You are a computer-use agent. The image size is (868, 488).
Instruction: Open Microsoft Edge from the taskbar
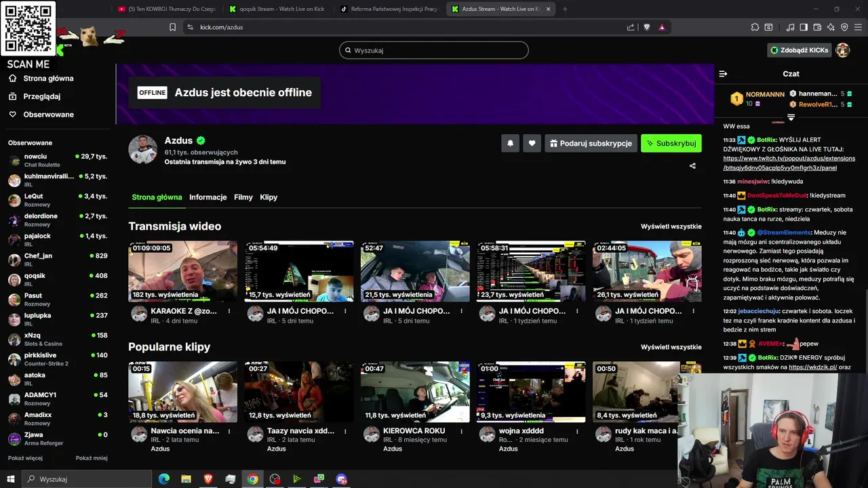pos(164,479)
